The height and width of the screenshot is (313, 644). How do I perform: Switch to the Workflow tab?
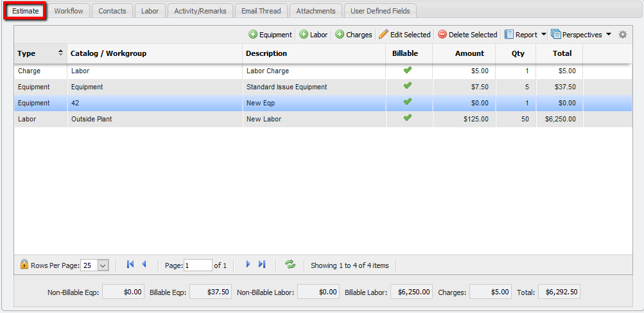click(68, 11)
